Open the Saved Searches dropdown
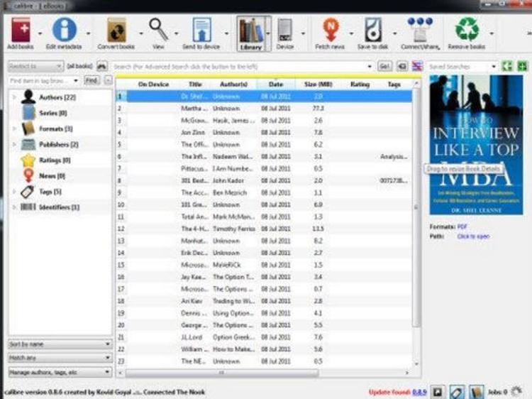 click(x=462, y=66)
